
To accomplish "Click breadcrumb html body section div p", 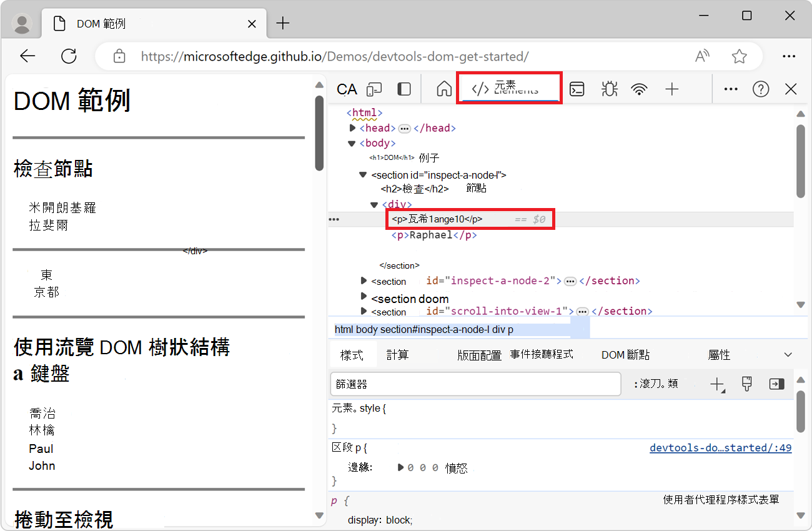I will click(424, 329).
